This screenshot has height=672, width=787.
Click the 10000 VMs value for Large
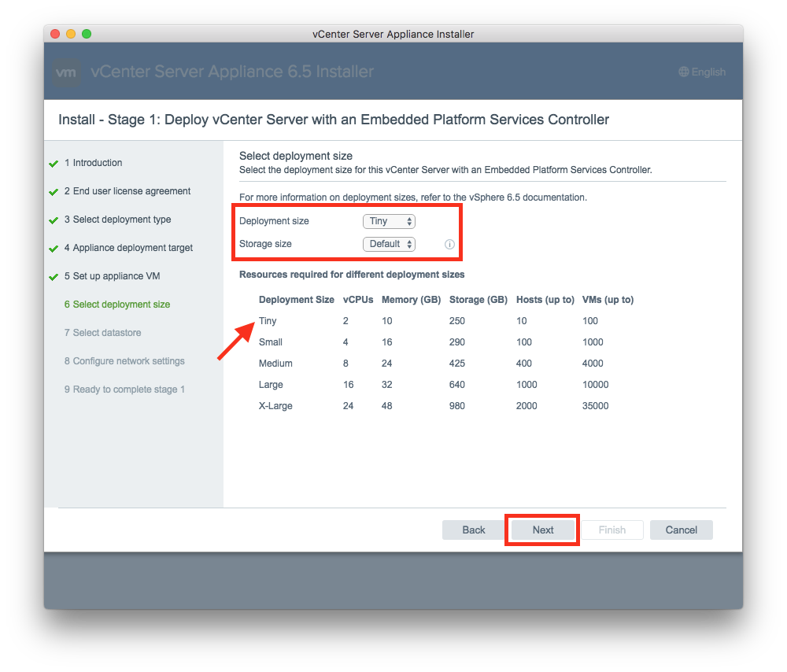tap(595, 385)
